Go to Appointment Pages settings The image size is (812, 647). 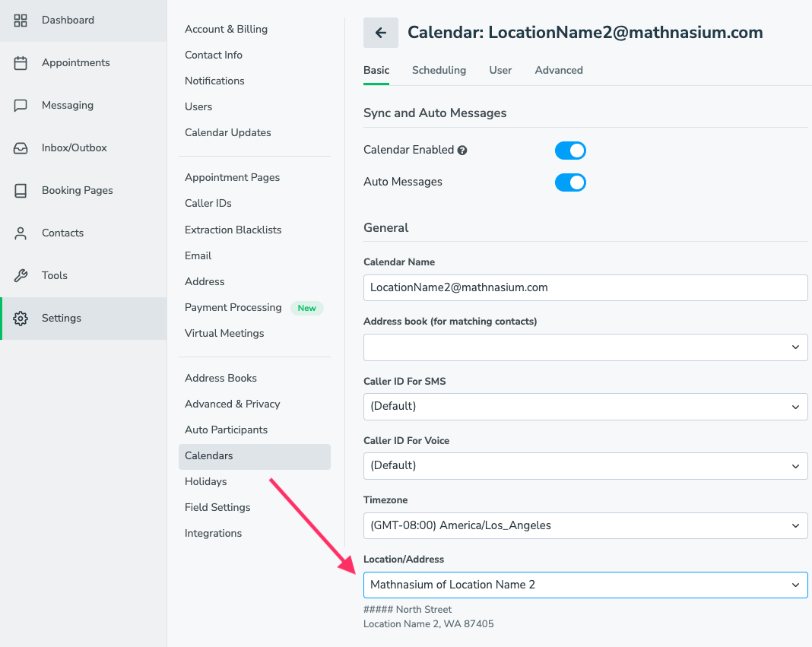(232, 178)
